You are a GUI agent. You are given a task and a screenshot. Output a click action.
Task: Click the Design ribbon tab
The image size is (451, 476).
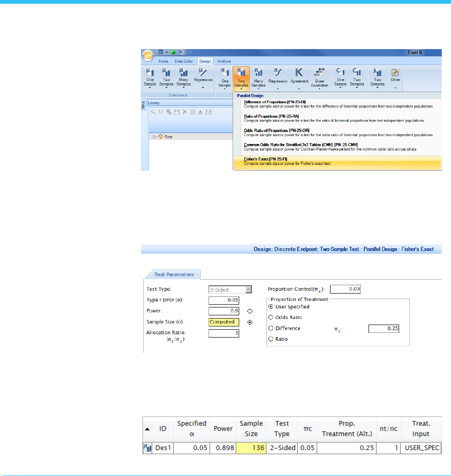click(205, 61)
